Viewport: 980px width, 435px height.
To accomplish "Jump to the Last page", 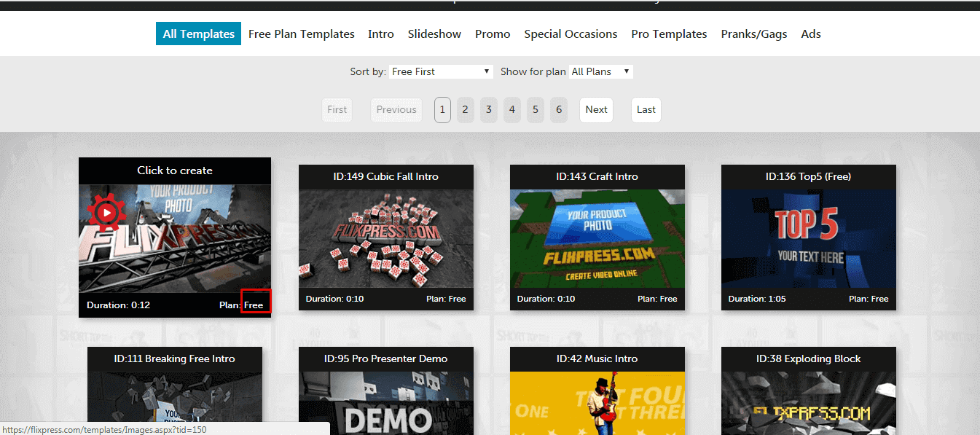I will point(646,109).
